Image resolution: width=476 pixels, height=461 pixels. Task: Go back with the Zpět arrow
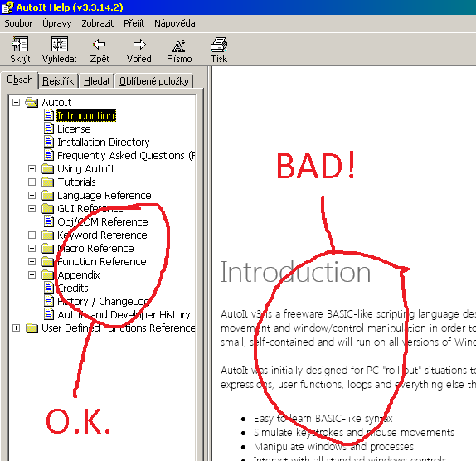click(x=100, y=45)
